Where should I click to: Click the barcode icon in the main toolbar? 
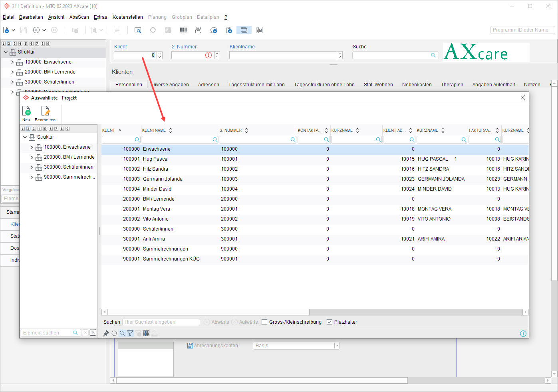[x=183, y=30]
